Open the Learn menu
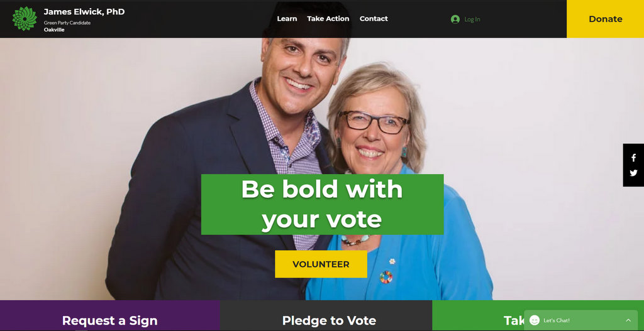The height and width of the screenshot is (331, 644). click(287, 18)
